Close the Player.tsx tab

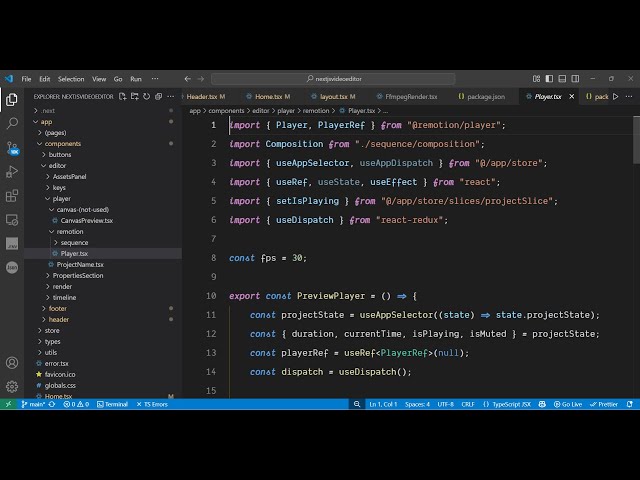(x=571, y=96)
